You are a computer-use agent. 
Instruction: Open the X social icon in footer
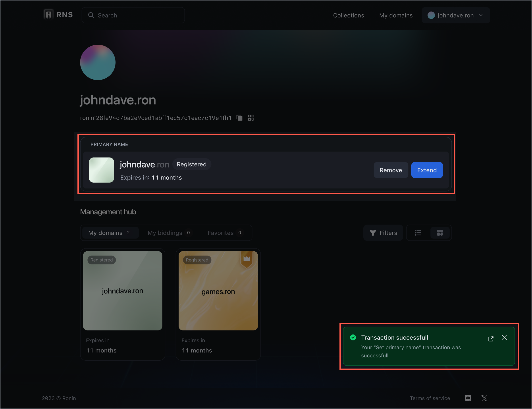484,398
